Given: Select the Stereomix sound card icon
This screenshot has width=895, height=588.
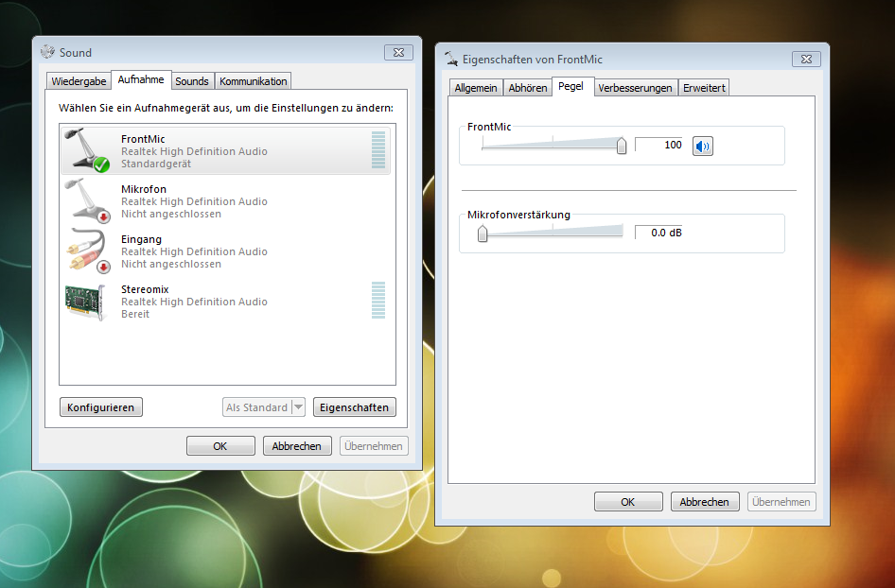Looking at the screenshot, I should pyautogui.click(x=86, y=302).
